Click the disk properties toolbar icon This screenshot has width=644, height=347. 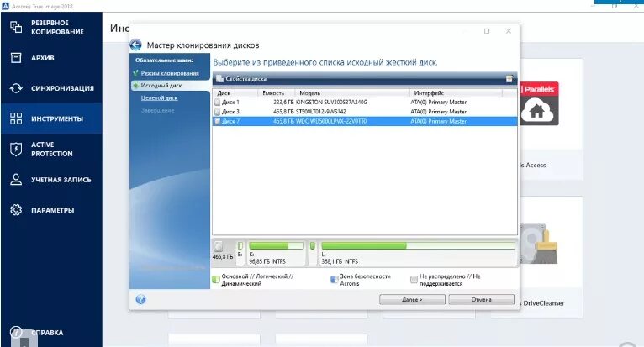(219, 78)
